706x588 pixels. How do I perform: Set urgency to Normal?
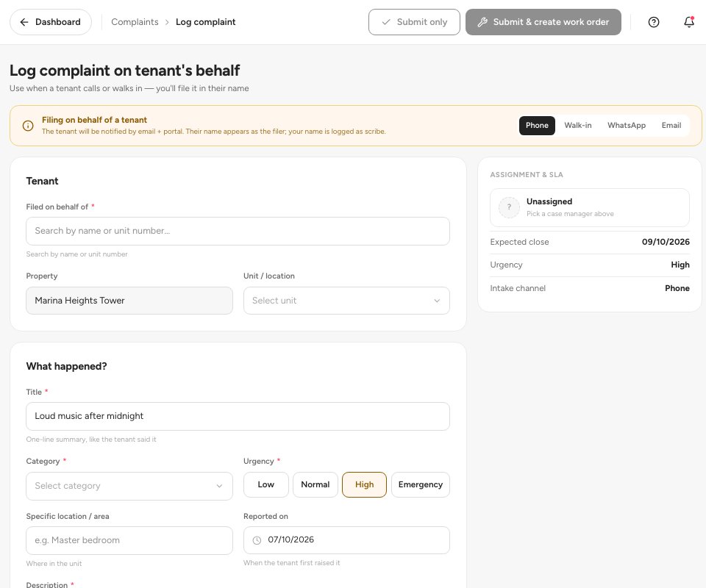315,484
